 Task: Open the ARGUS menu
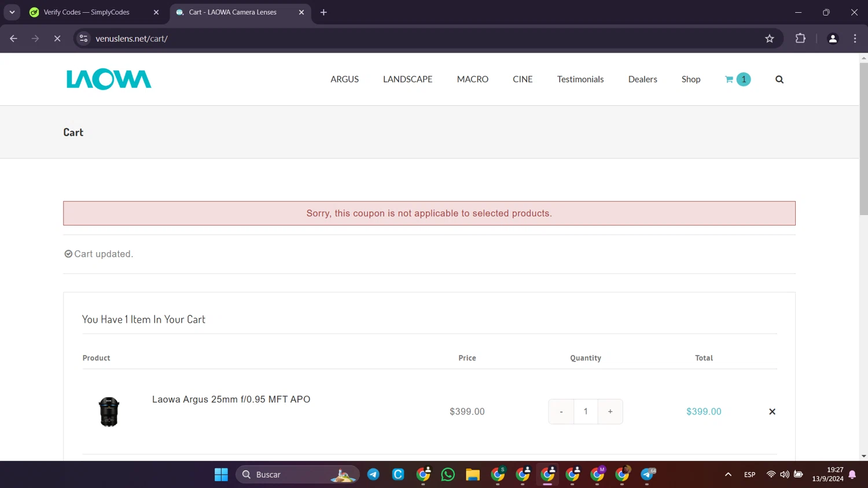pos(344,79)
